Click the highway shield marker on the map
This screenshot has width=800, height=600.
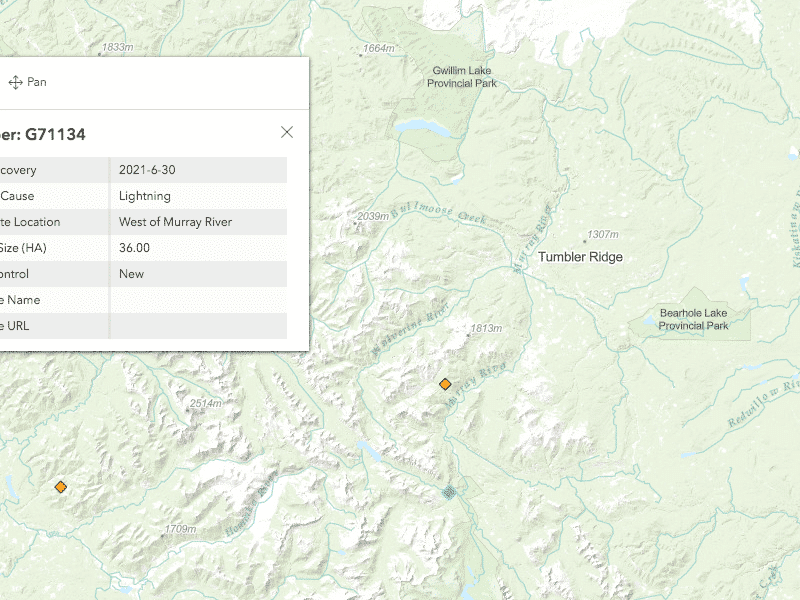[x=449, y=491]
